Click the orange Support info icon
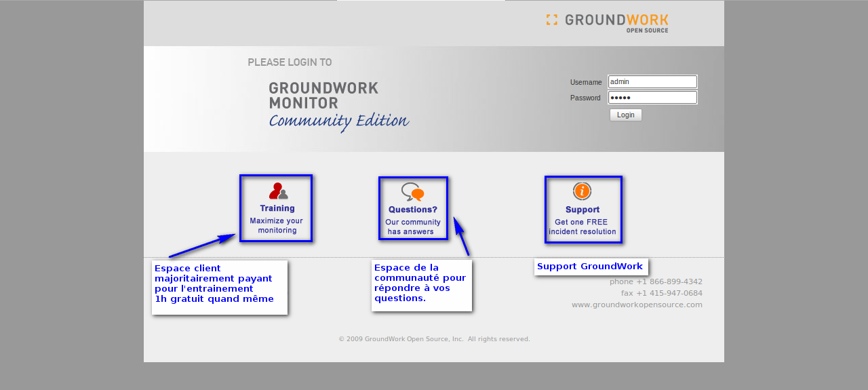 pyautogui.click(x=582, y=191)
